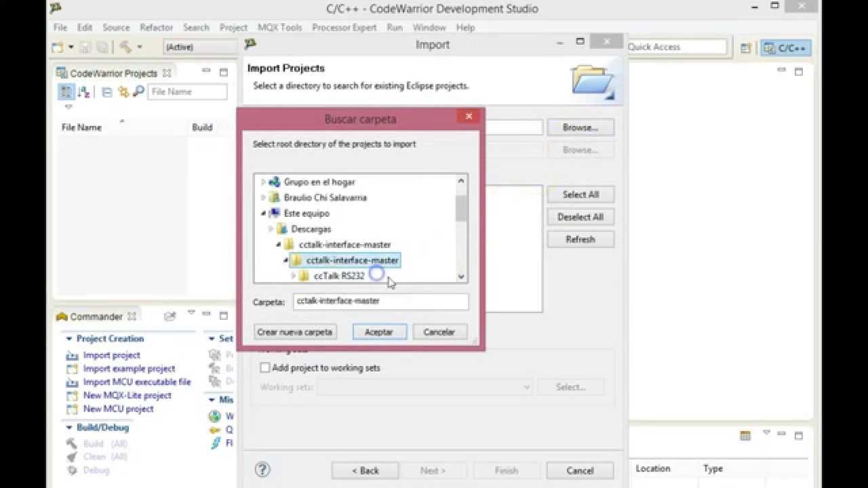Toggle the Add project to working sets checkbox
The width and height of the screenshot is (868, 488).
pos(265,368)
